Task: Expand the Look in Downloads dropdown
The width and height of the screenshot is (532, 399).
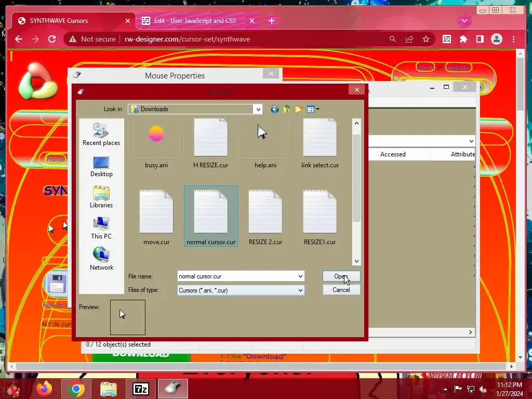Action: 258,109
